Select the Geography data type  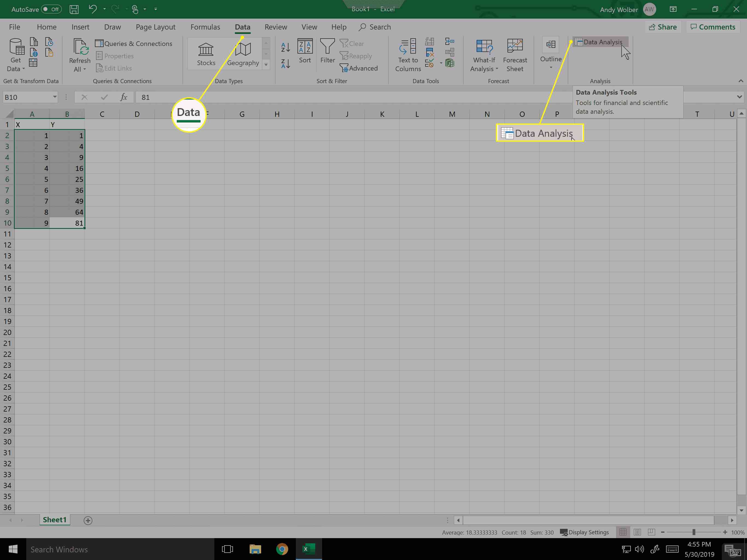pyautogui.click(x=243, y=52)
